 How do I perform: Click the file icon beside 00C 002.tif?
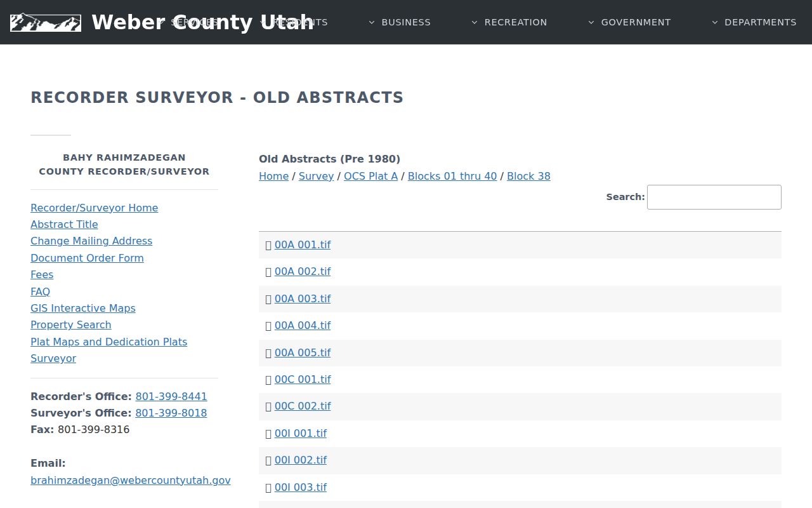click(x=268, y=406)
